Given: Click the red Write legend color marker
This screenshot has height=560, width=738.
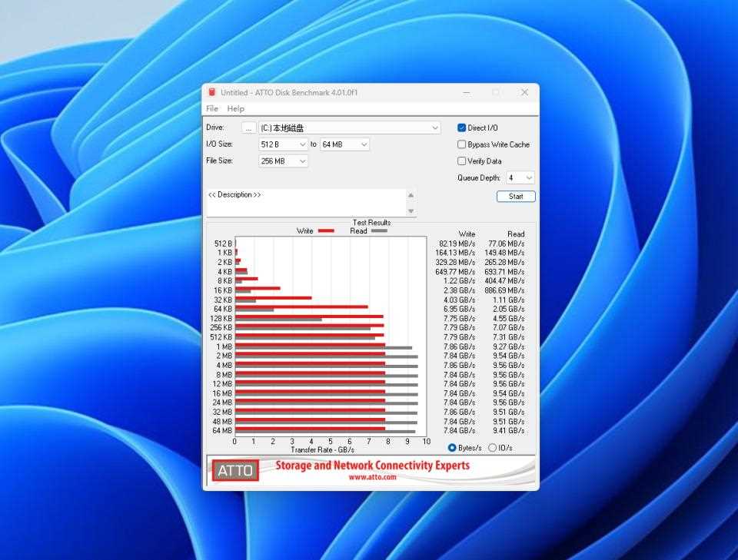Looking at the screenshot, I should click(x=326, y=230).
